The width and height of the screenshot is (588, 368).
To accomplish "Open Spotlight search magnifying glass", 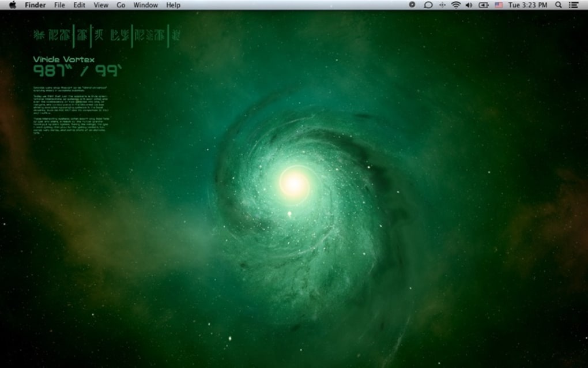I will [x=558, y=5].
